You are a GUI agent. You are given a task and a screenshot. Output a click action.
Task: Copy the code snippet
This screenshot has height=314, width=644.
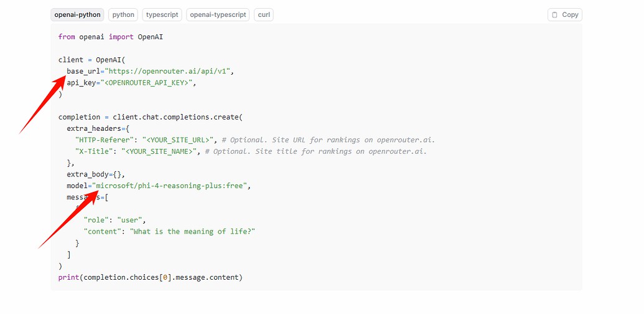[565, 15]
